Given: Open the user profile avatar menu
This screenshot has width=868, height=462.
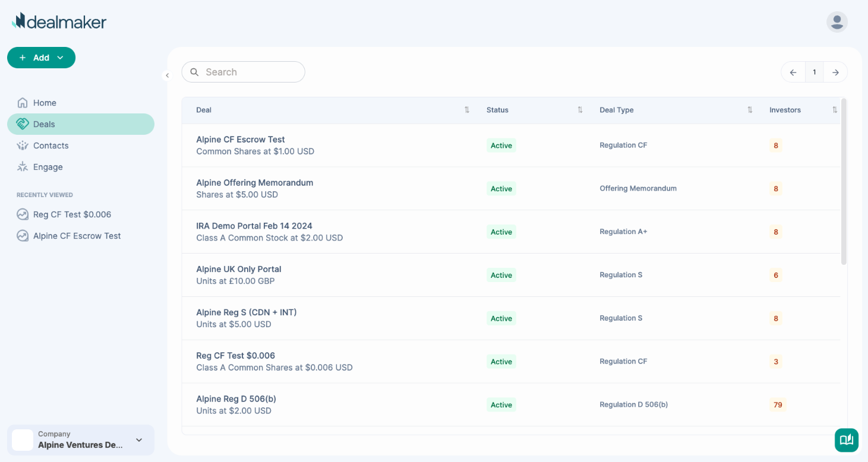Looking at the screenshot, I should click(837, 22).
